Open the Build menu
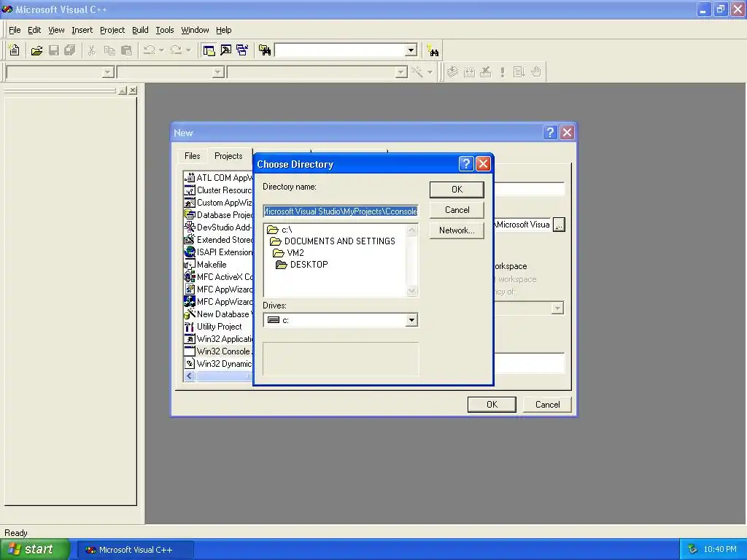747x560 pixels. (x=140, y=30)
